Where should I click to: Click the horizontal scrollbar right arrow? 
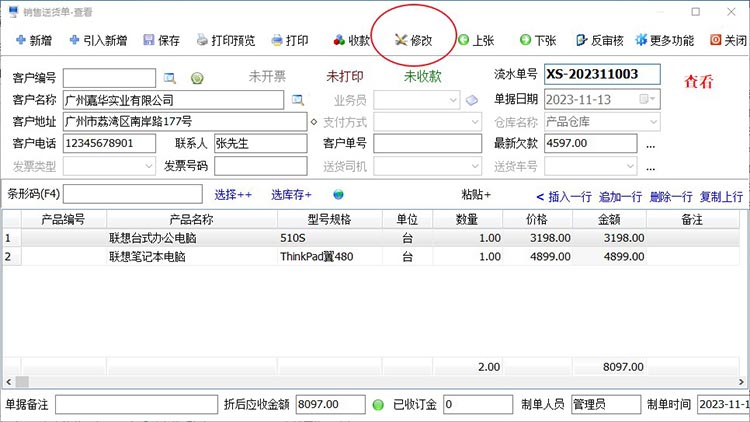coord(741,382)
